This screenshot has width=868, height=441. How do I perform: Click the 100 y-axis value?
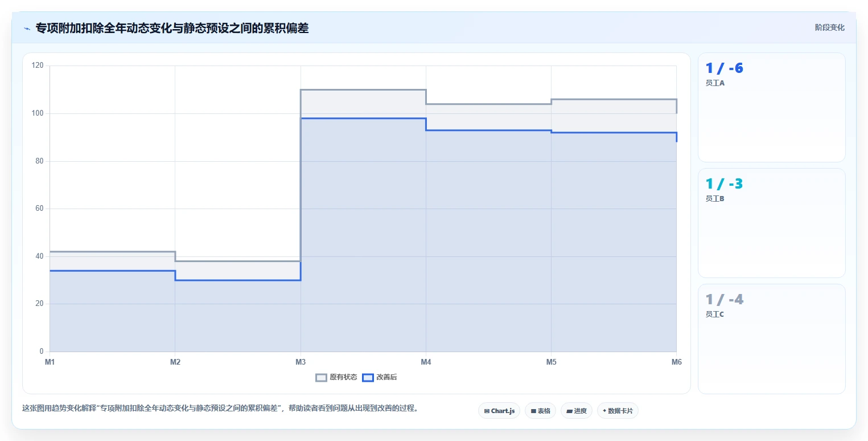click(x=38, y=113)
